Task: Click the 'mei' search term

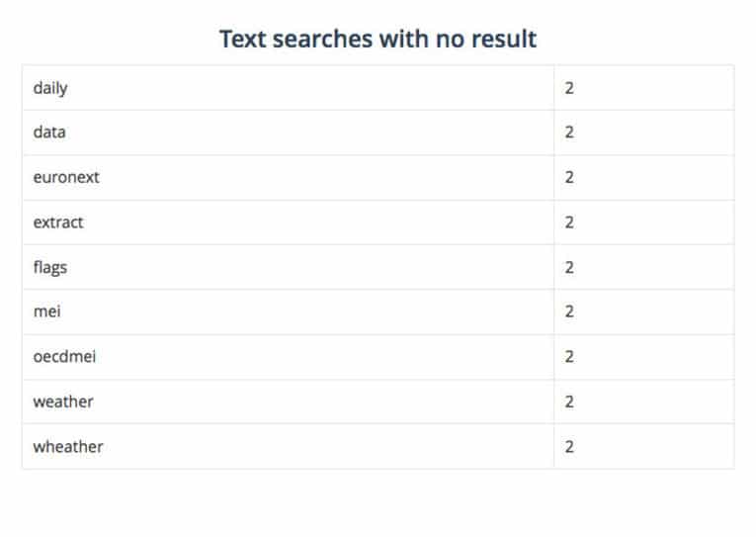Action: [x=46, y=312]
